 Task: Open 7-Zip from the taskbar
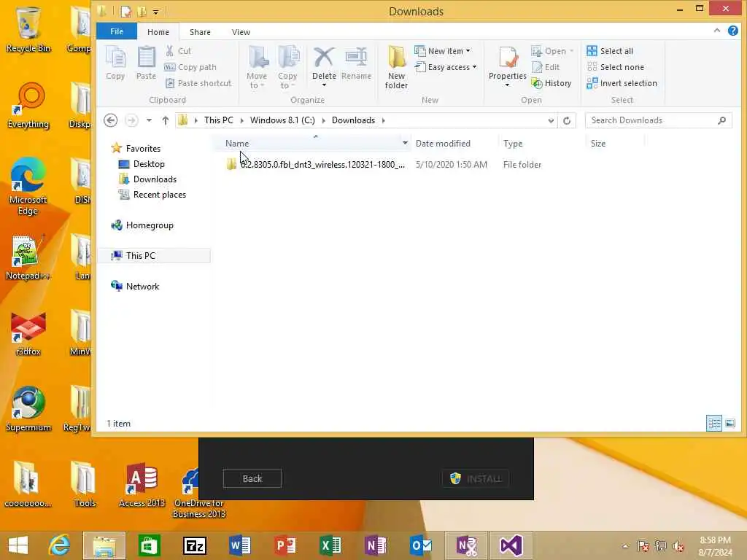pos(194,545)
